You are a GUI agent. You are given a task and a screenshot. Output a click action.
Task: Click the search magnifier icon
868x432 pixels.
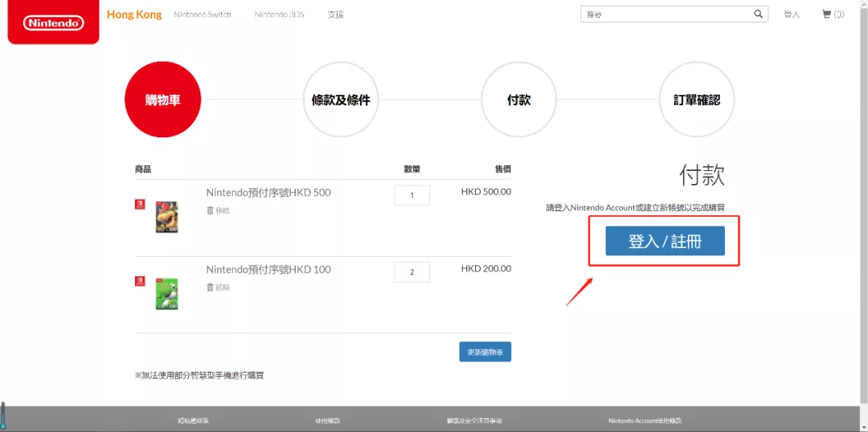[x=759, y=14]
